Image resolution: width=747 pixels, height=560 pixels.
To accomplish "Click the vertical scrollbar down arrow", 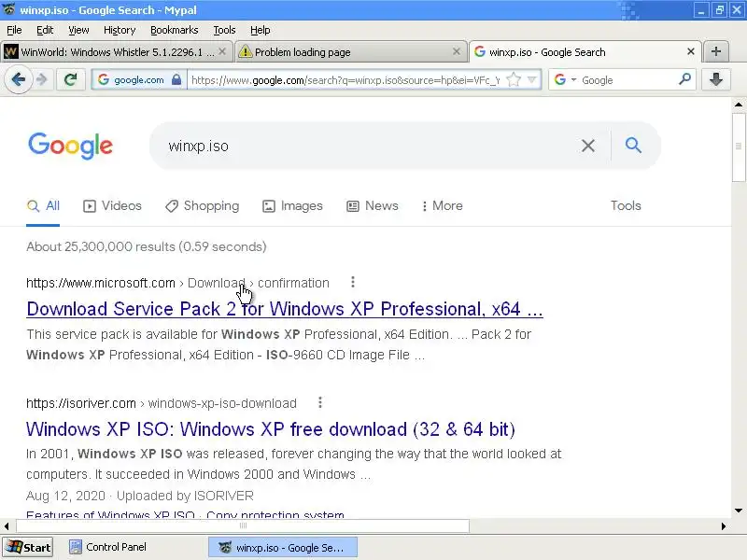I will tap(739, 511).
